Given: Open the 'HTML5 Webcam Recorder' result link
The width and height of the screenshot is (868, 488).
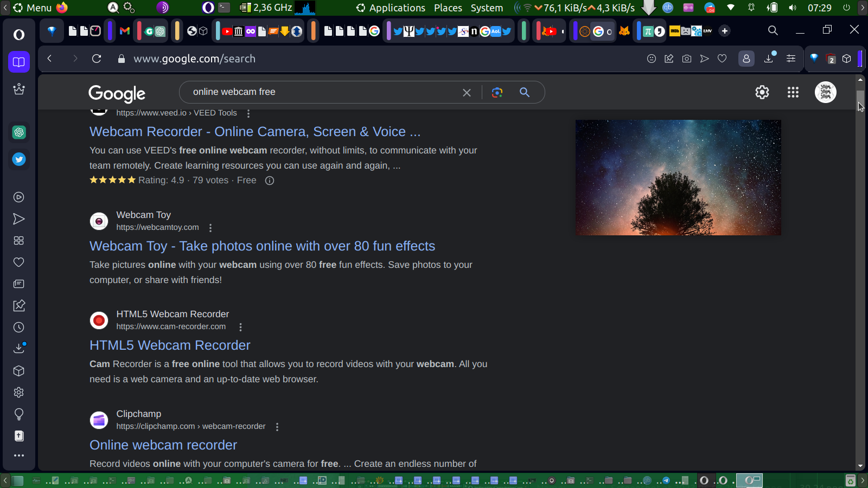Looking at the screenshot, I should point(170,345).
